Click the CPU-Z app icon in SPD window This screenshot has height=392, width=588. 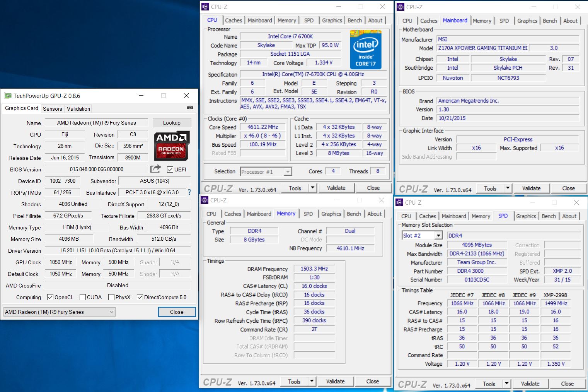point(399,202)
